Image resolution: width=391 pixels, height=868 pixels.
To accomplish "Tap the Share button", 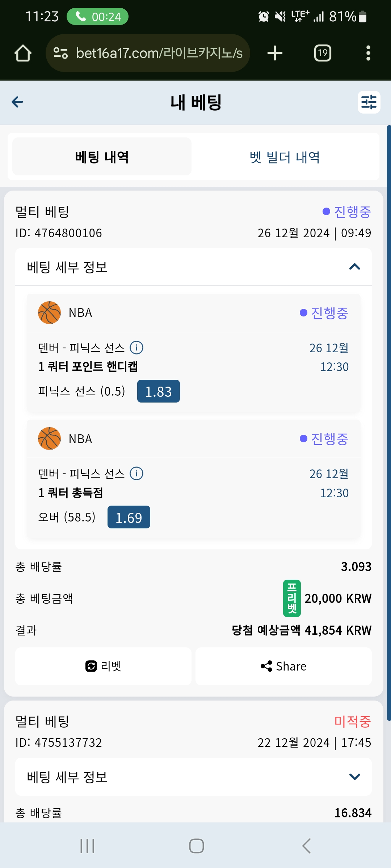I will click(283, 666).
